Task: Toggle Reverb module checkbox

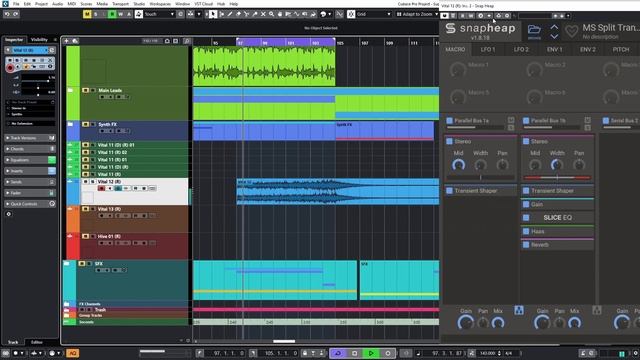Action: (x=526, y=245)
